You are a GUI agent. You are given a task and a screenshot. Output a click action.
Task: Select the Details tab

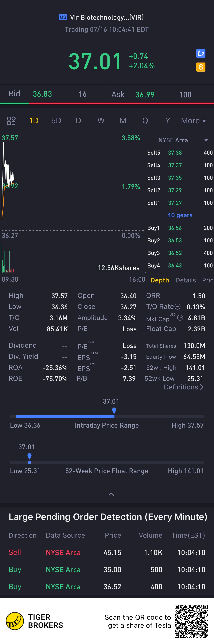tap(185, 280)
